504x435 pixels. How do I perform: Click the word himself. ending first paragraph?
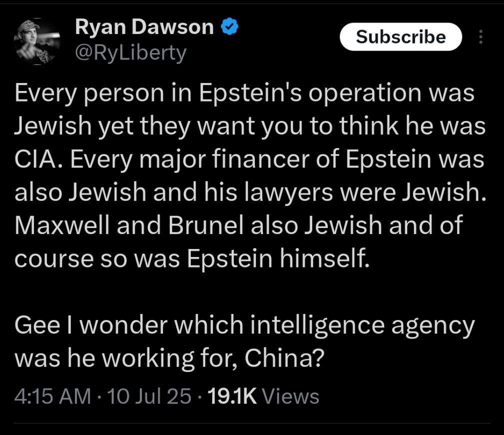(x=325, y=258)
